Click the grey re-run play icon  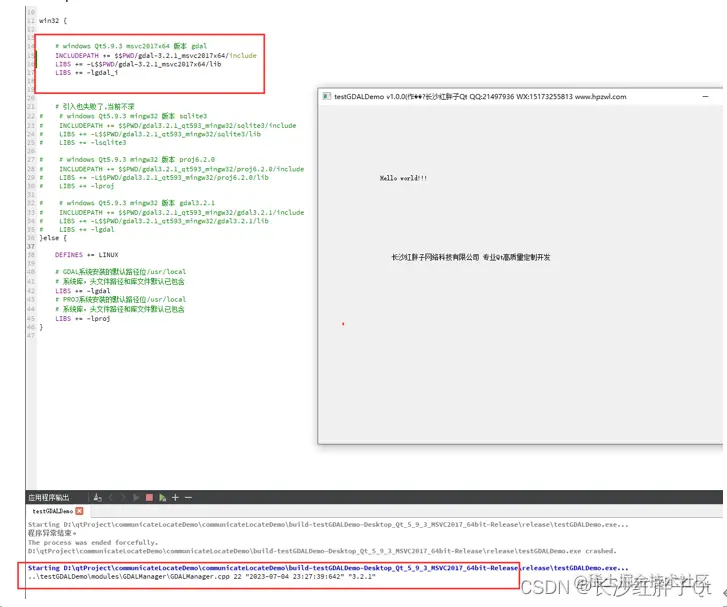[x=136, y=498]
